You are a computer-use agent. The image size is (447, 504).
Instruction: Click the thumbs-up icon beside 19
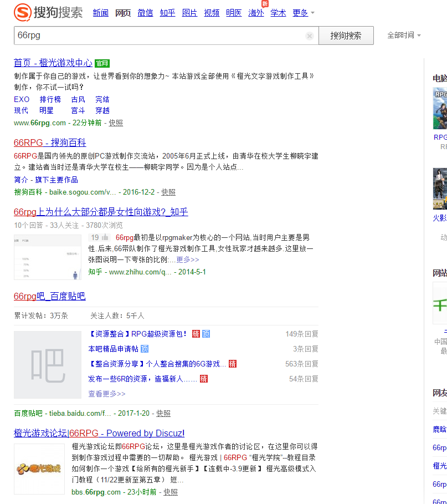click(105, 237)
